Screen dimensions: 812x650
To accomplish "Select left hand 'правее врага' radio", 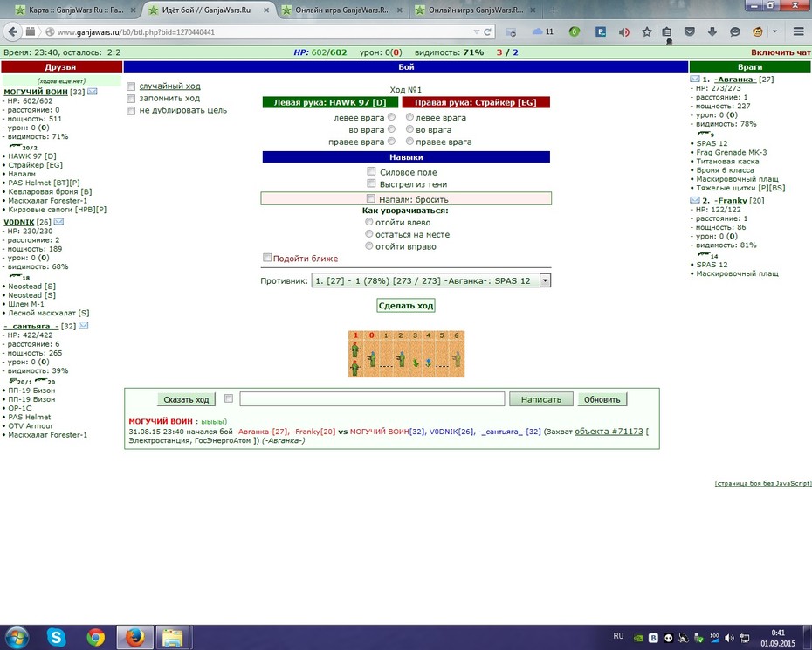I will coord(391,141).
